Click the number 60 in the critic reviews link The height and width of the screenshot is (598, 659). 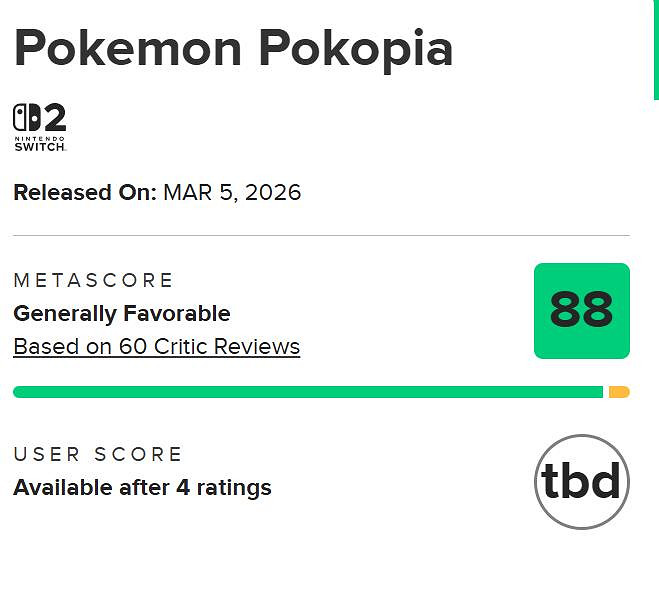pyautogui.click(x=131, y=347)
